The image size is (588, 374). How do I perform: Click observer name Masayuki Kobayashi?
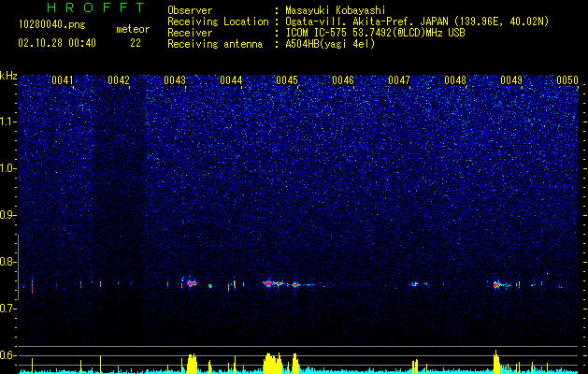pyautogui.click(x=336, y=10)
